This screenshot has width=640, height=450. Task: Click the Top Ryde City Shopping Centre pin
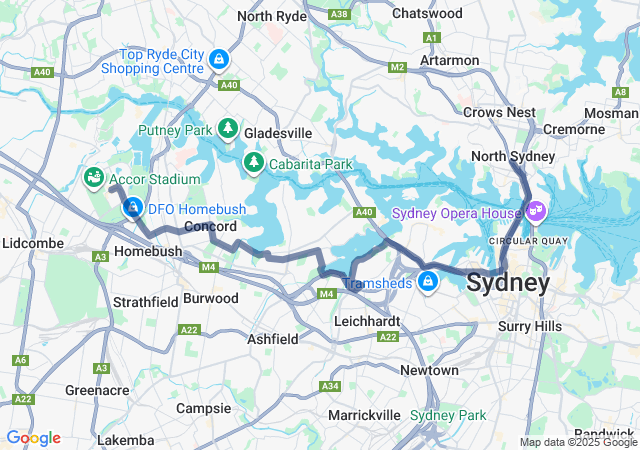click(219, 60)
